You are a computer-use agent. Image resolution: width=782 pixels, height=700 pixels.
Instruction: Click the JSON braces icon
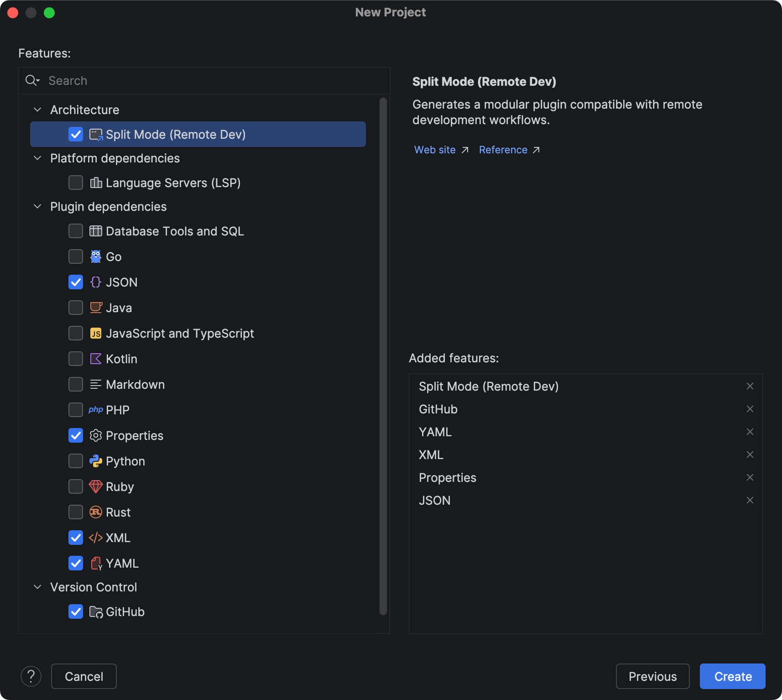(96, 282)
